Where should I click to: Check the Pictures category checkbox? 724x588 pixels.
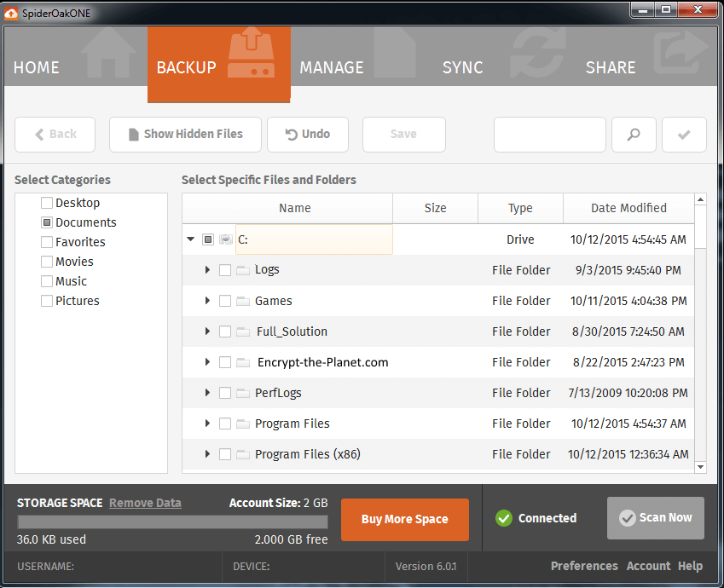tap(47, 301)
